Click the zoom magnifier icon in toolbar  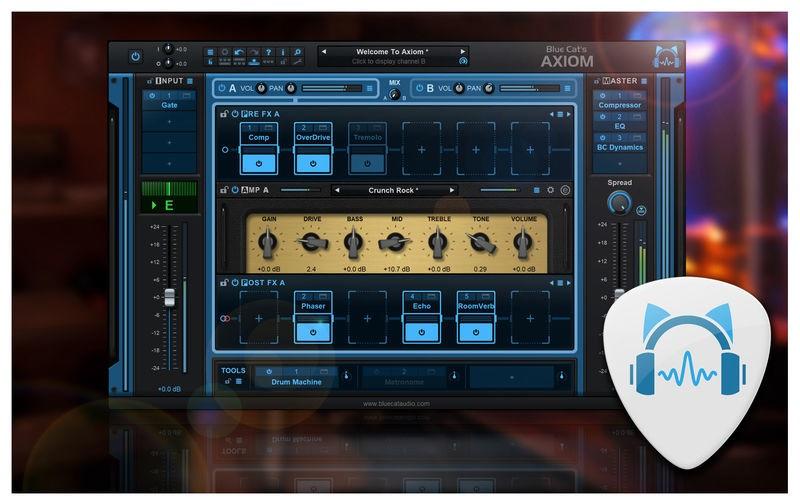point(297,52)
